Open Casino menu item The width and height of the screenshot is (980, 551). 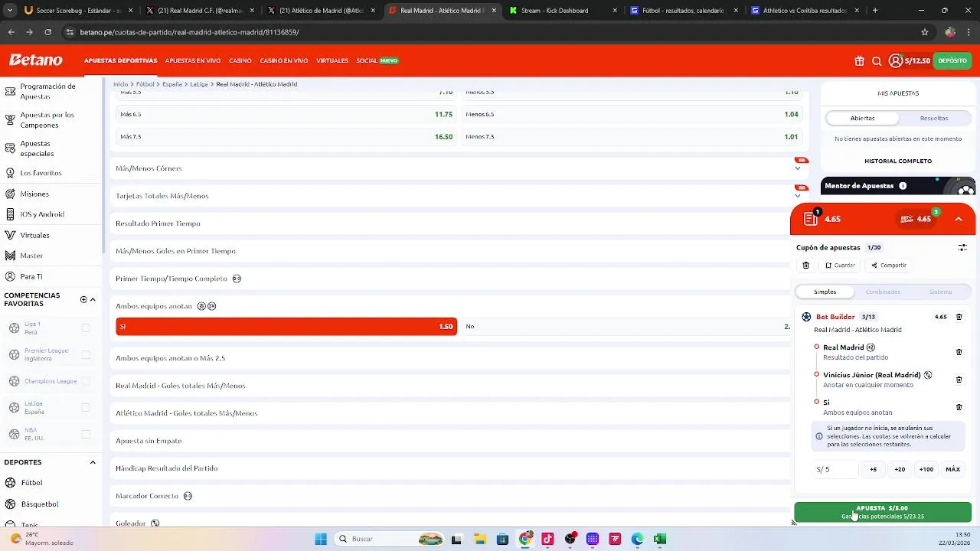[240, 60]
